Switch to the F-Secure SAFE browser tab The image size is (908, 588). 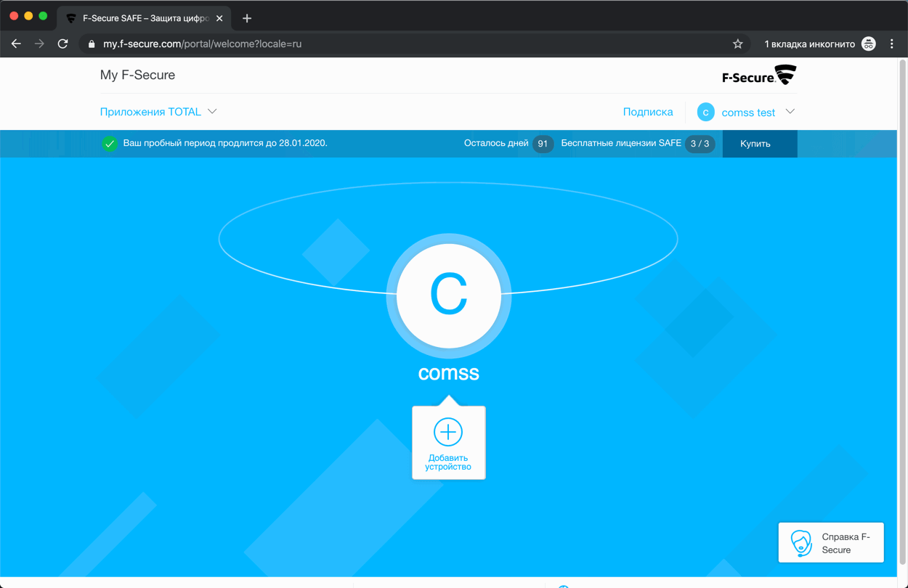coord(138,18)
